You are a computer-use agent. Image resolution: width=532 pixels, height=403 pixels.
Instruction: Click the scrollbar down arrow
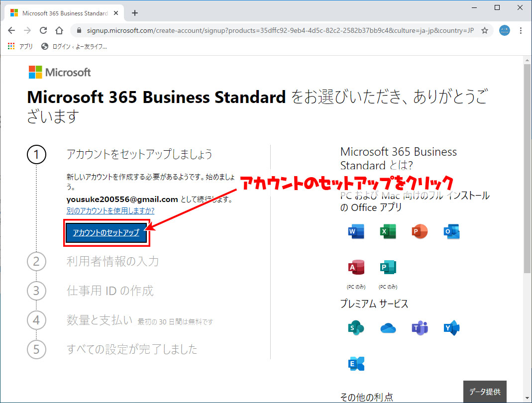527,398
